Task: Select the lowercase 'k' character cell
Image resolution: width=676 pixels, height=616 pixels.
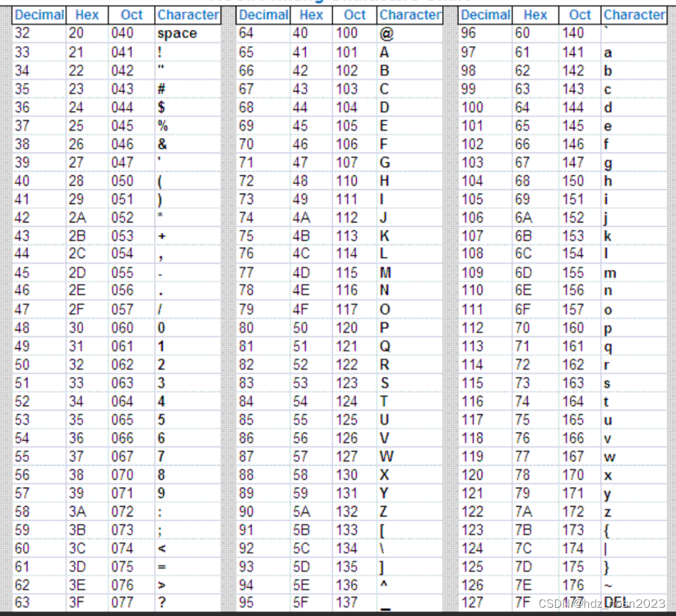Action: coord(633,236)
